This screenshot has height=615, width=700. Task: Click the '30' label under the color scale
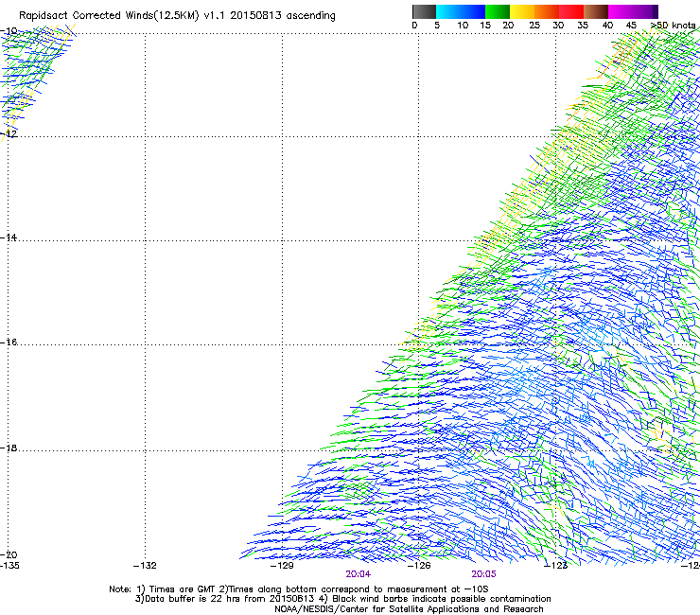[x=558, y=26]
